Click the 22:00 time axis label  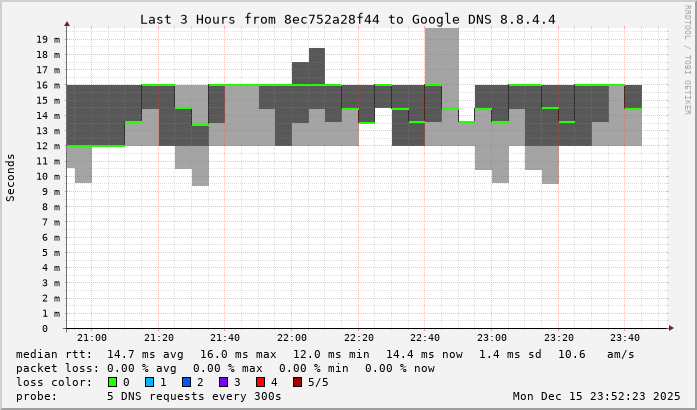tap(292, 339)
